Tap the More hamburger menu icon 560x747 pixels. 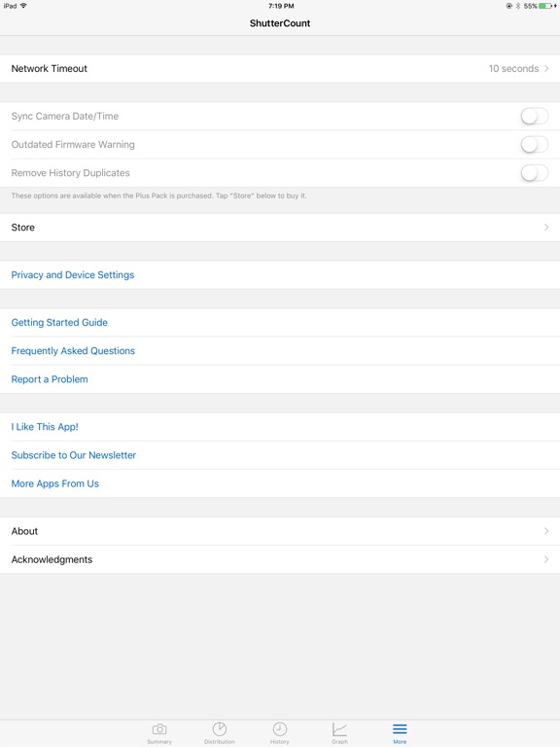[400, 729]
